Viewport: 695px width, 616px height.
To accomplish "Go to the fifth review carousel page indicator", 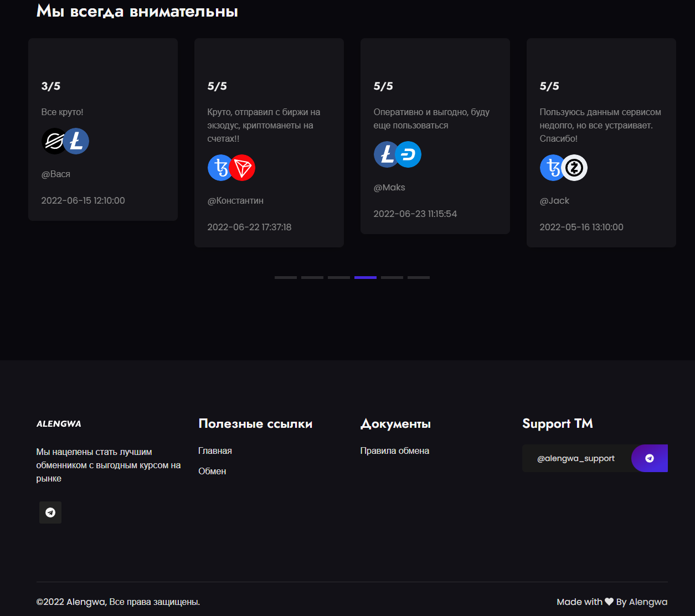I will 392,277.
